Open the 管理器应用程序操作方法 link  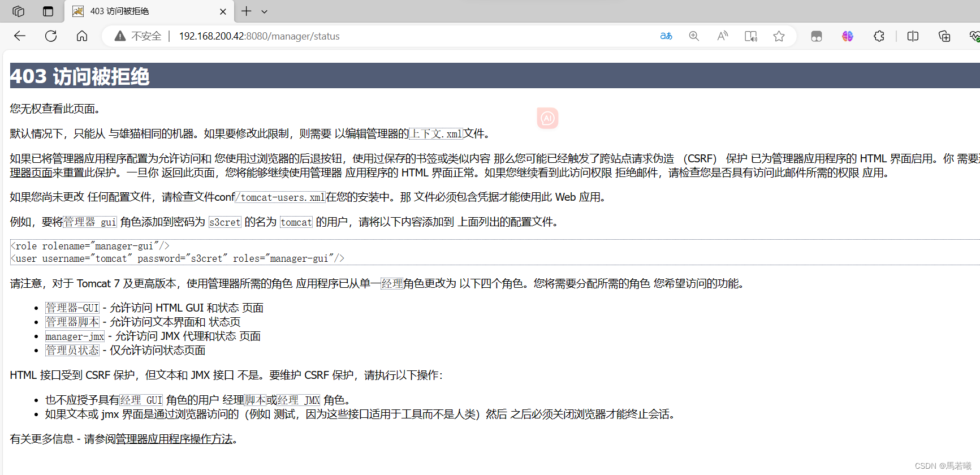point(174,439)
